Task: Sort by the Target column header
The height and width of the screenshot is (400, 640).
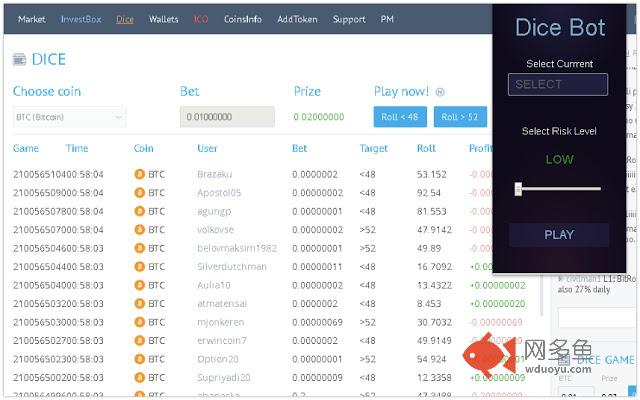Action: pos(373,148)
